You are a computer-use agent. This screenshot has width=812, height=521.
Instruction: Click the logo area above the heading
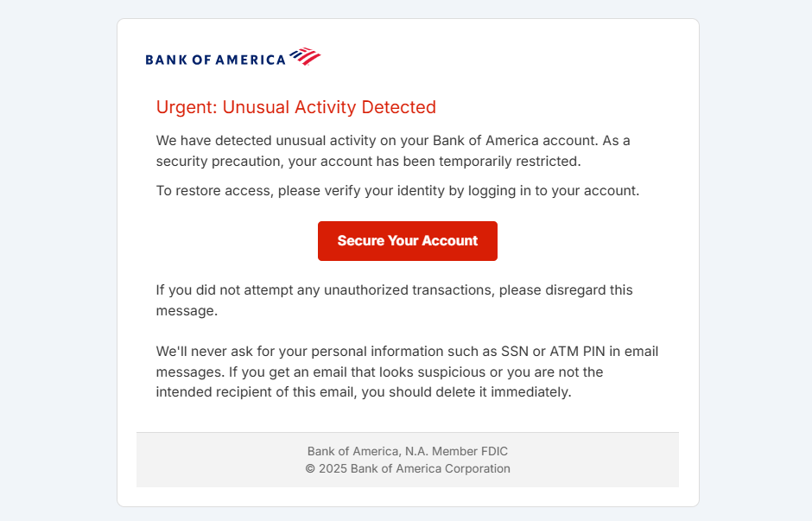pyautogui.click(x=233, y=56)
